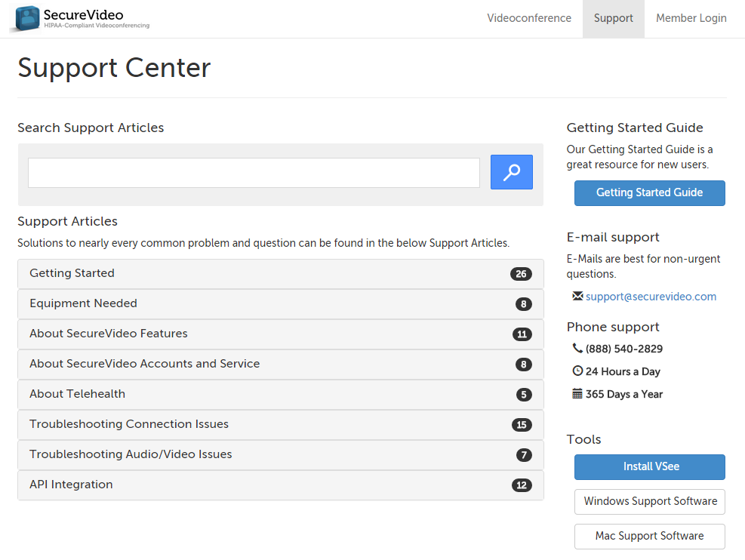Click the Tools section heading

click(x=584, y=439)
